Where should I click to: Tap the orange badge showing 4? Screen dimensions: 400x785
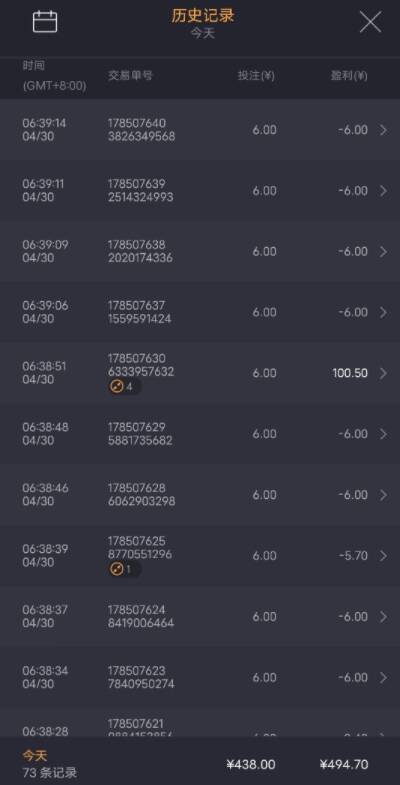coord(125,386)
